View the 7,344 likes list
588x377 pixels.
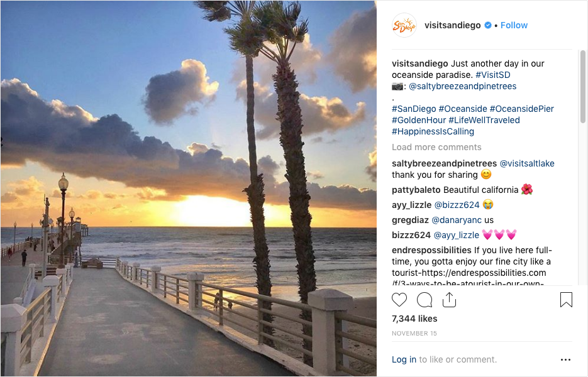[x=414, y=319]
